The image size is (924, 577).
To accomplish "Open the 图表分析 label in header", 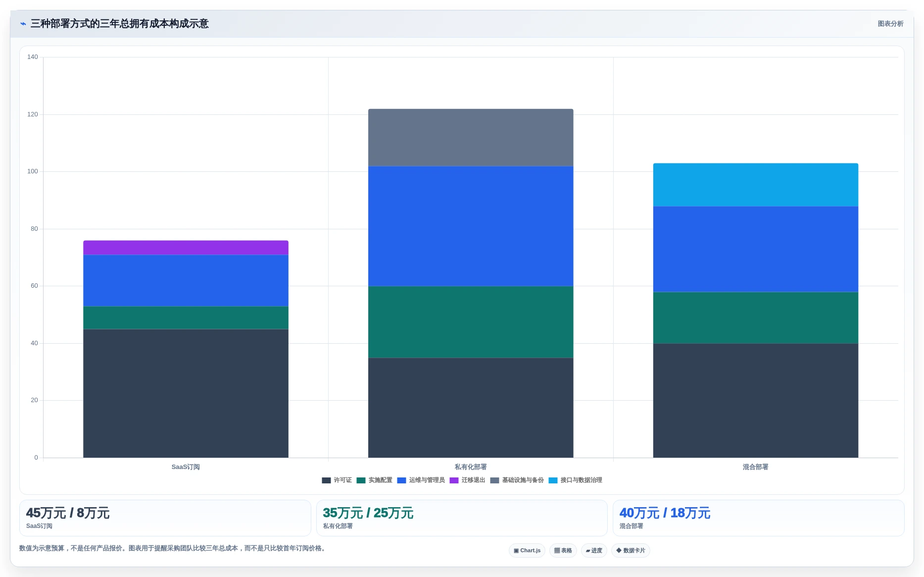I will click(x=890, y=24).
